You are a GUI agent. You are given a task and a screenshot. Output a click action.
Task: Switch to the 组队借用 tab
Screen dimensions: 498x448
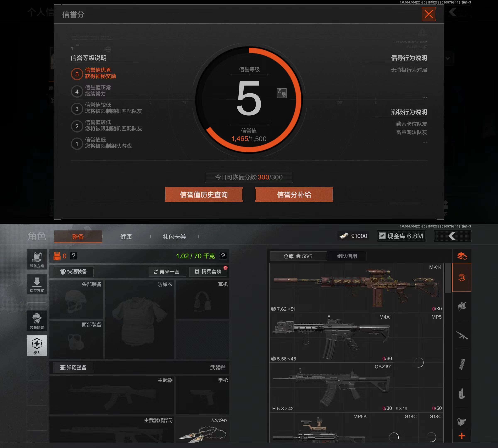347,256
